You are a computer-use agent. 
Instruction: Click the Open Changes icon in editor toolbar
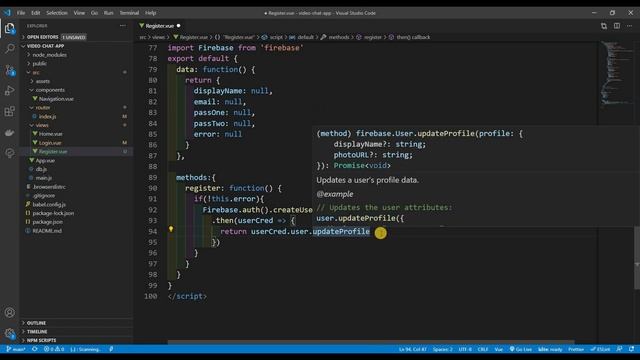[604, 26]
